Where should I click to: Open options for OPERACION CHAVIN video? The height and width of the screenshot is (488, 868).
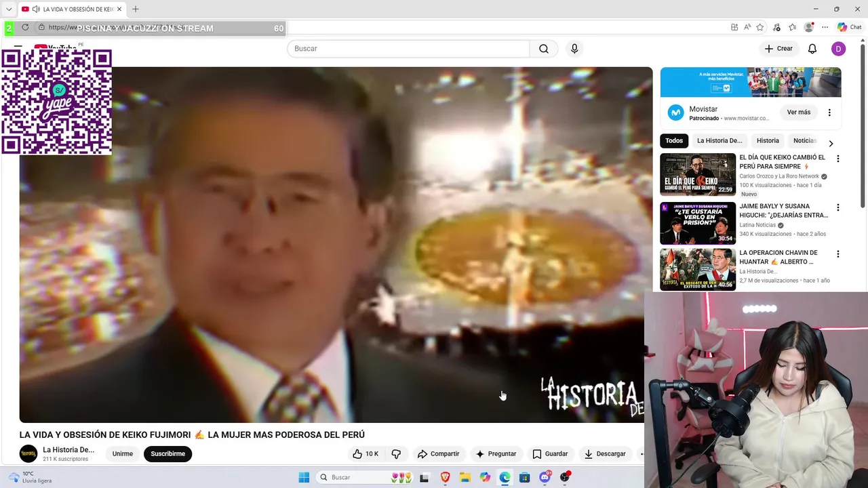click(x=838, y=254)
